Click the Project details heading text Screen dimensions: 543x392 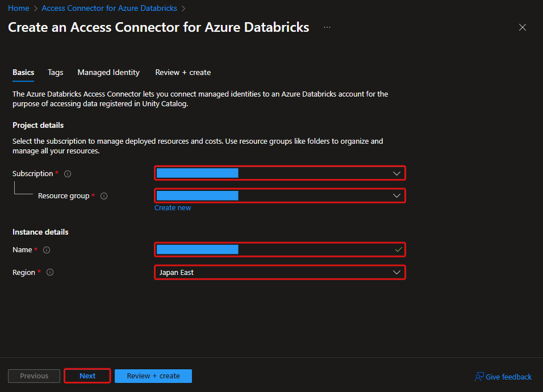tap(38, 126)
